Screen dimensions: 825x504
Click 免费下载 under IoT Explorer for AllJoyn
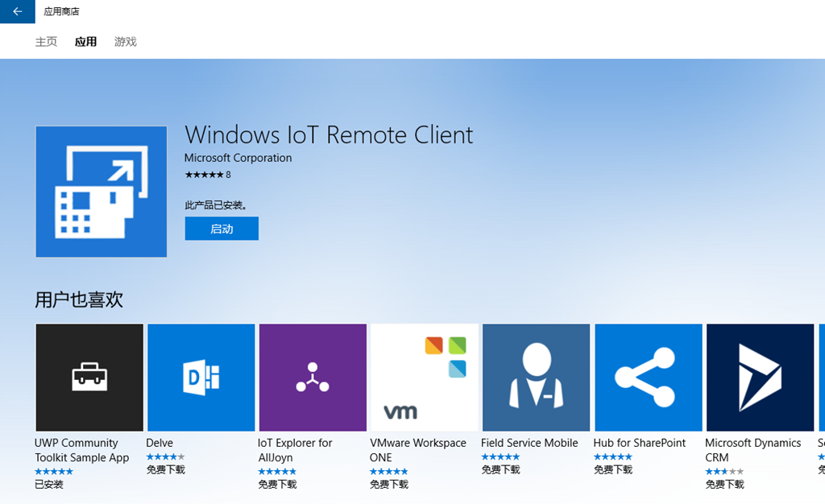click(x=277, y=485)
